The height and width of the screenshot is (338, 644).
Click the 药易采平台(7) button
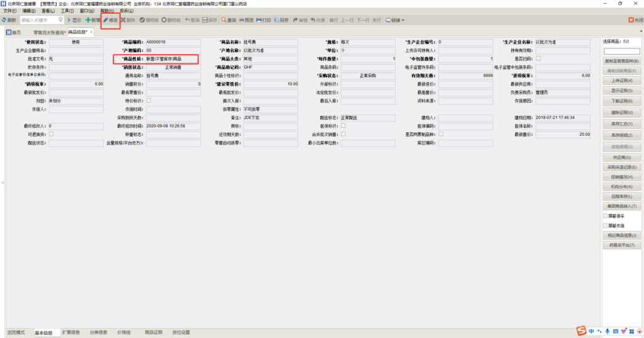[x=621, y=245]
